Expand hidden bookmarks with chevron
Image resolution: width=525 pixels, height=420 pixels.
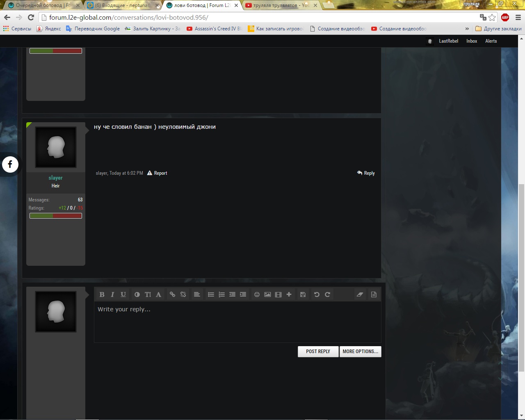(x=467, y=29)
